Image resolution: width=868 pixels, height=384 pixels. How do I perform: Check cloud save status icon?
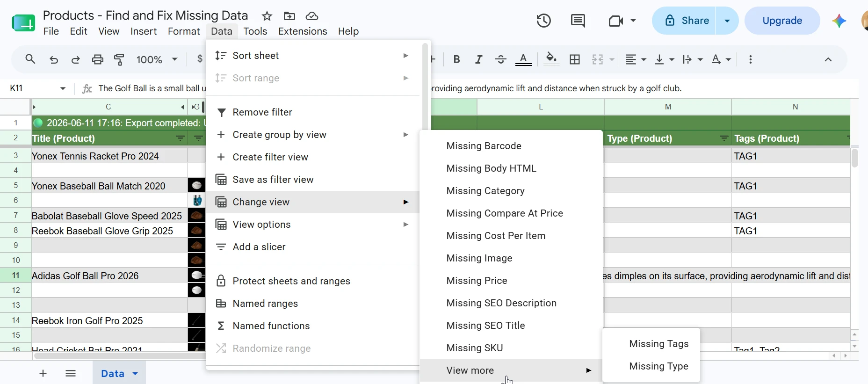coord(312,16)
